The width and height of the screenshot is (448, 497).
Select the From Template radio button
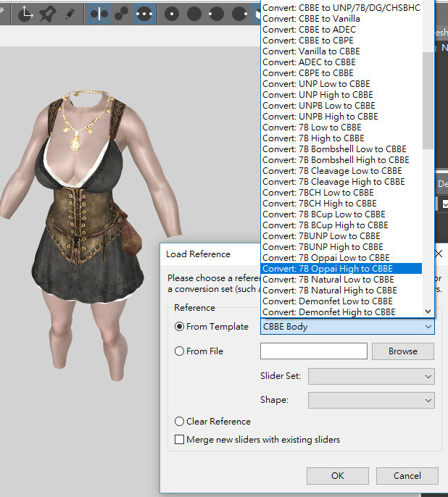[x=180, y=327]
